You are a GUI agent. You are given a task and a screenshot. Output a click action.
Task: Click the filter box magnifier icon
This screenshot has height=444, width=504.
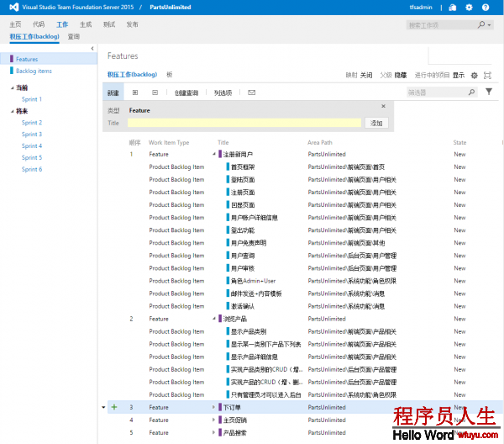click(x=471, y=92)
